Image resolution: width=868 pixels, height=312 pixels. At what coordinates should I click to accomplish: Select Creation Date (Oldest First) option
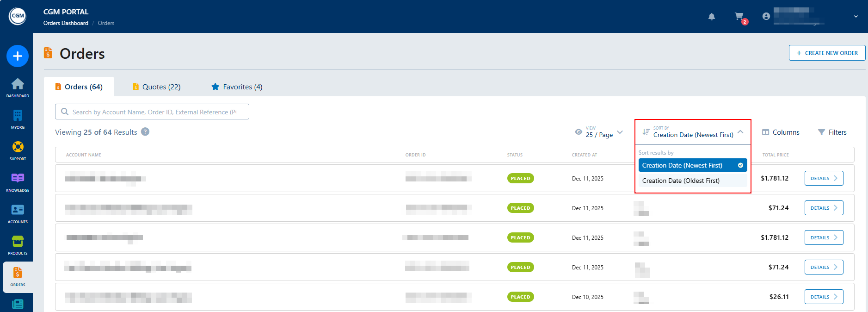692,181
